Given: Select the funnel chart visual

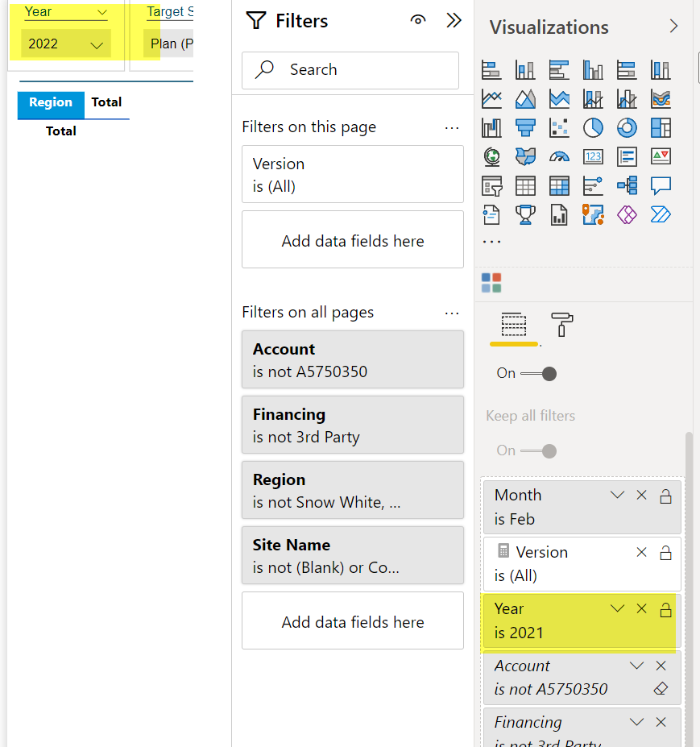Looking at the screenshot, I should 525,127.
